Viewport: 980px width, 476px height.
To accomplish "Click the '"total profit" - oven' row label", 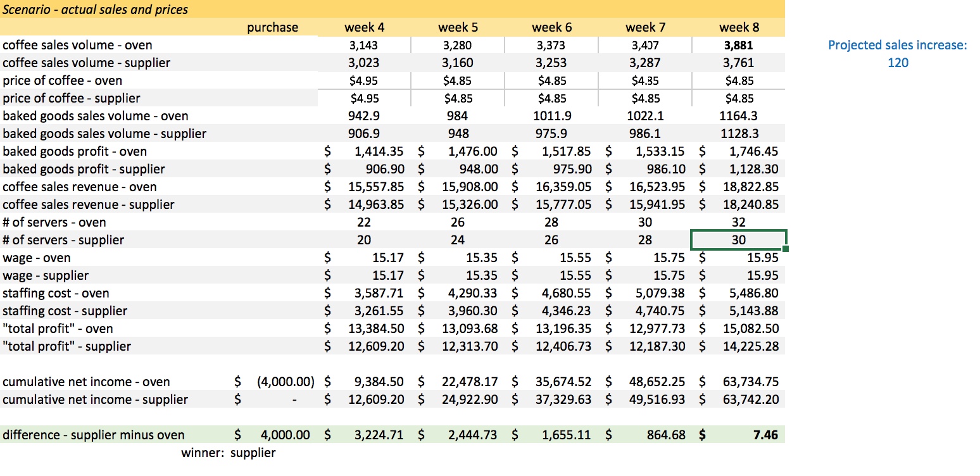I will click(58, 329).
